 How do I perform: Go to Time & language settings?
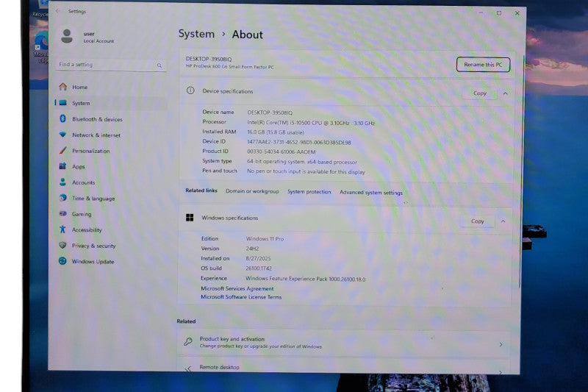93,199
